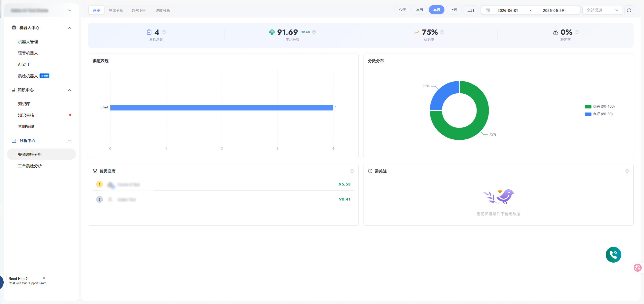Switch to the 维度分析 tab
Viewport: 644px width, 304px height.
point(163,10)
